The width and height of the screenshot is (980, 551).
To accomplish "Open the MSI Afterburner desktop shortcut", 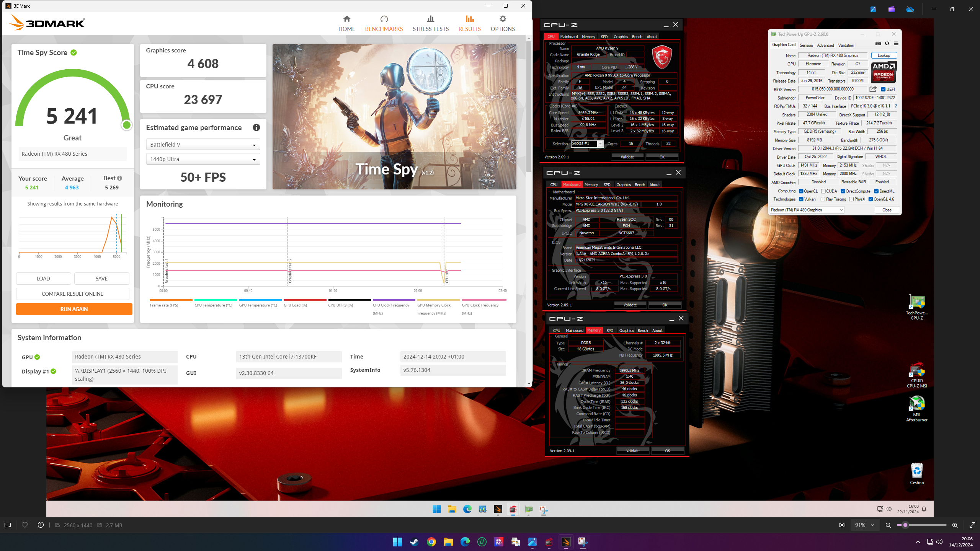I will click(916, 409).
